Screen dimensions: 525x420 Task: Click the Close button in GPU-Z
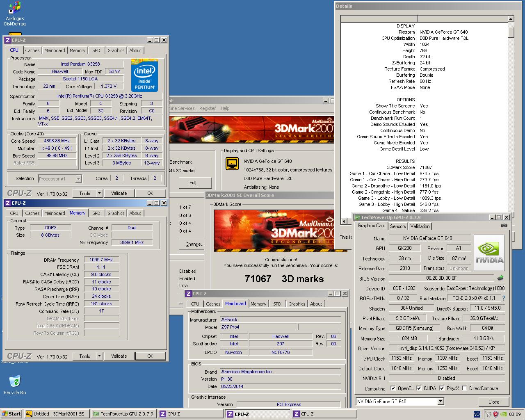[x=494, y=402]
